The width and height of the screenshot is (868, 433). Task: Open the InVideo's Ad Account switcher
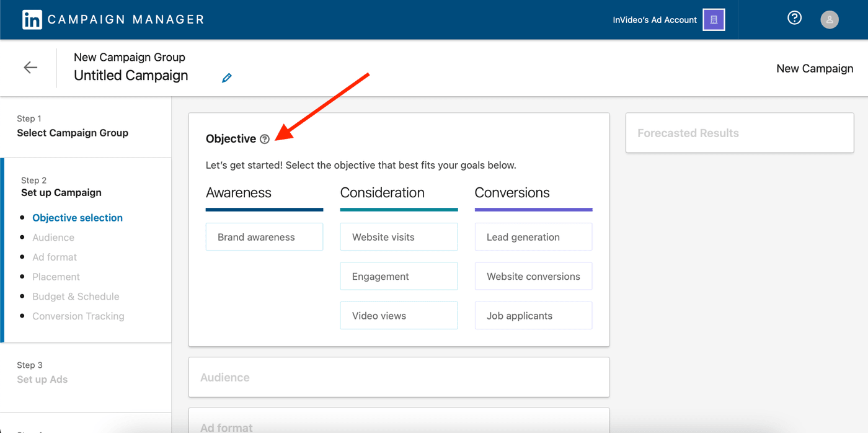(654, 19)
